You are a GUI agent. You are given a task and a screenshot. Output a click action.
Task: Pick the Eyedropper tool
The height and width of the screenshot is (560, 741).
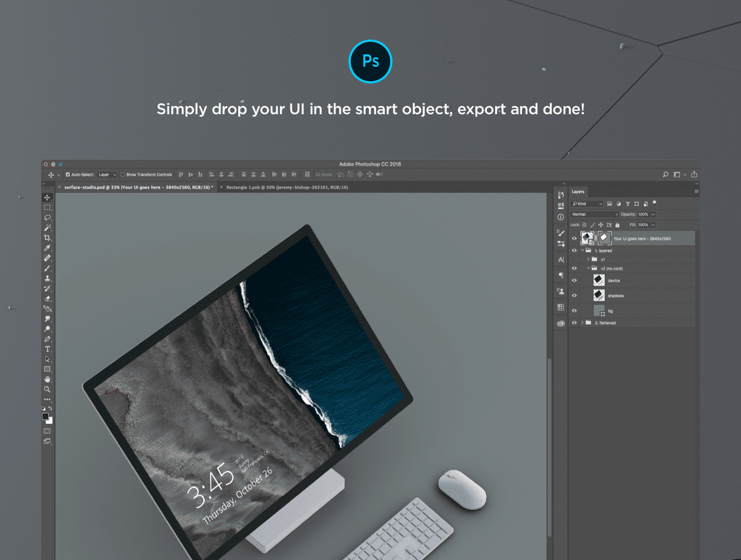[x=47, y=248]
